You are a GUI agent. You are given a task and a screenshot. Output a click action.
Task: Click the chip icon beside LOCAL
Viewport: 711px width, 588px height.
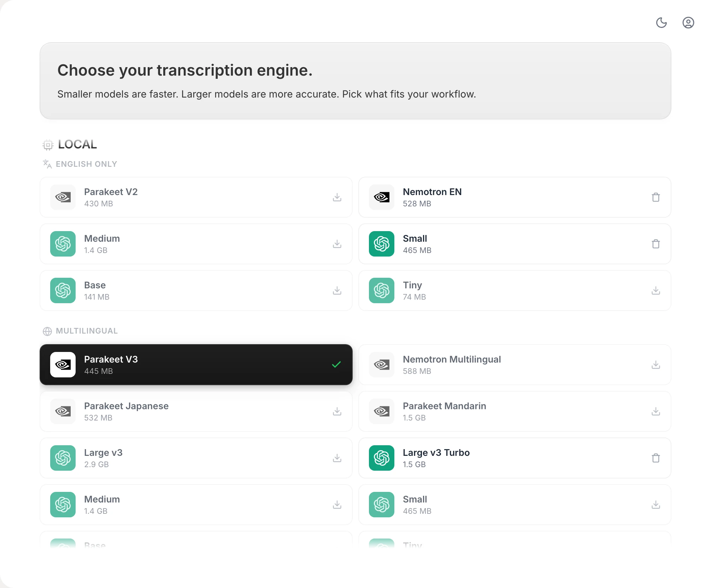(48, 145)
